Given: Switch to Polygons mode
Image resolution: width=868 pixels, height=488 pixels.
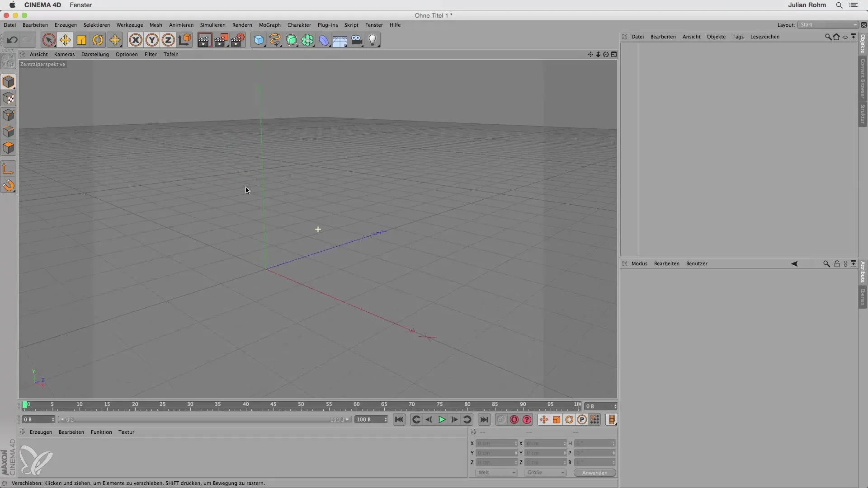Looking at the screenshot, I should click(x=9, y=148).
